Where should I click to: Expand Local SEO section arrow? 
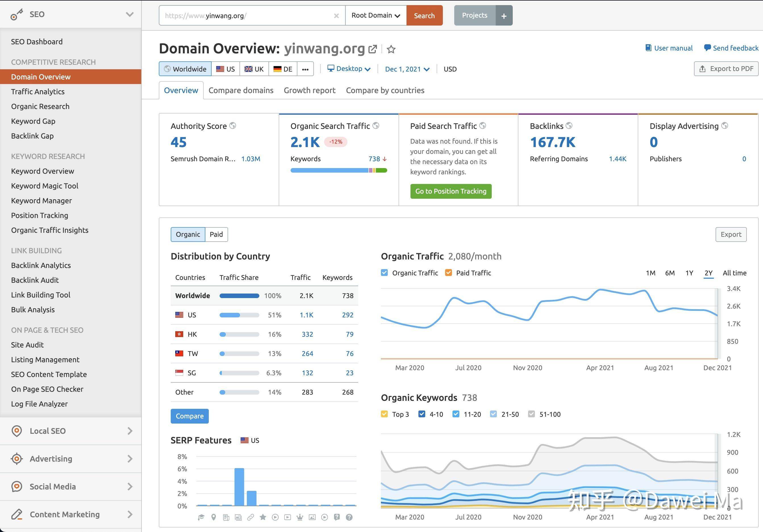[130, 431]
